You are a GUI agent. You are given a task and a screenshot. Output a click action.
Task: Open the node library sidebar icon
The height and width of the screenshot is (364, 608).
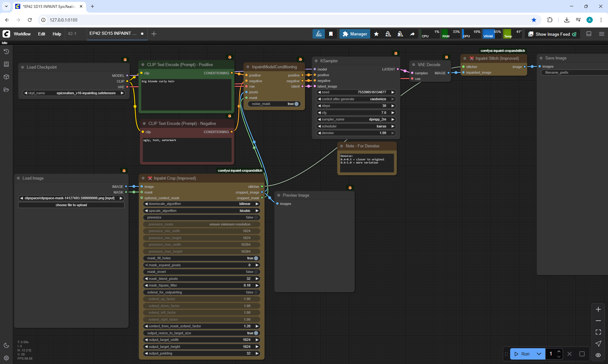click(6, 64)
